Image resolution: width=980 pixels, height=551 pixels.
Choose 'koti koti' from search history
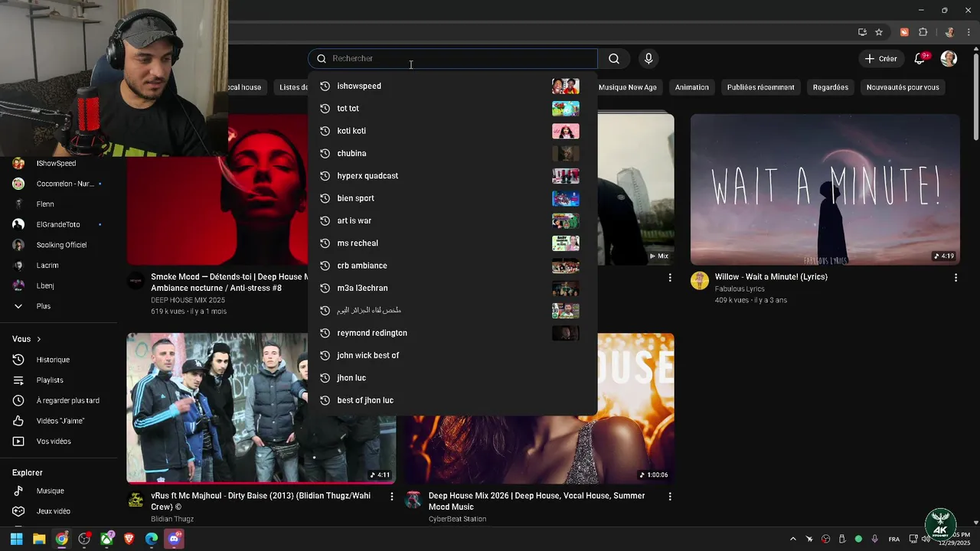coord(453,131)
